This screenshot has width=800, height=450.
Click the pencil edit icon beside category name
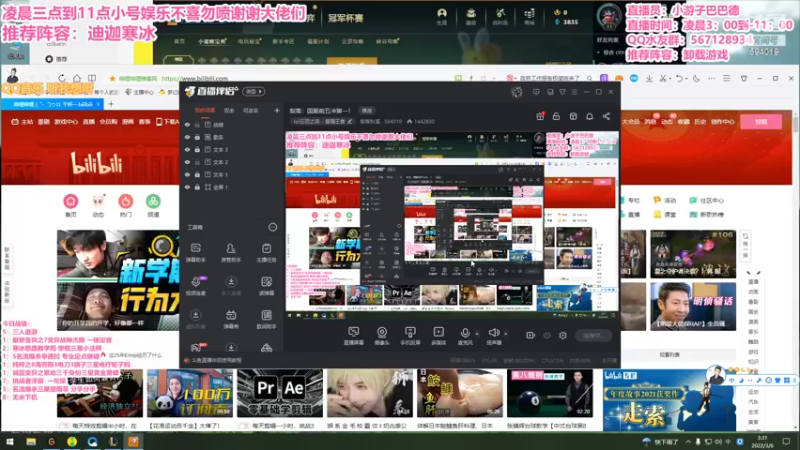pyautogui.click(x=350, y=121)
